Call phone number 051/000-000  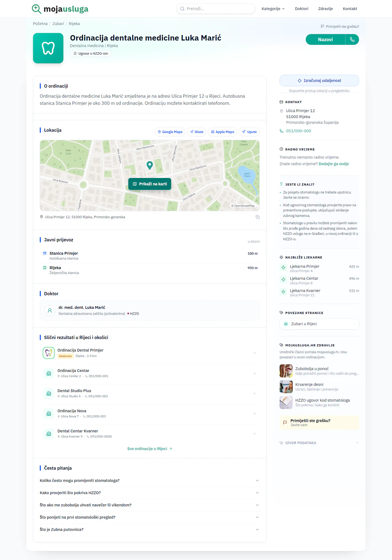[298, 131]
